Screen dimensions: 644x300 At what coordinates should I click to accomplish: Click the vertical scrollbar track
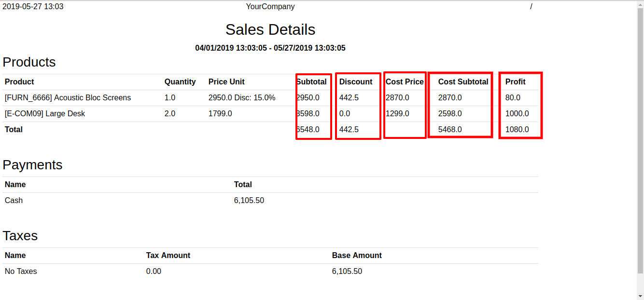(x=640, y=150)
